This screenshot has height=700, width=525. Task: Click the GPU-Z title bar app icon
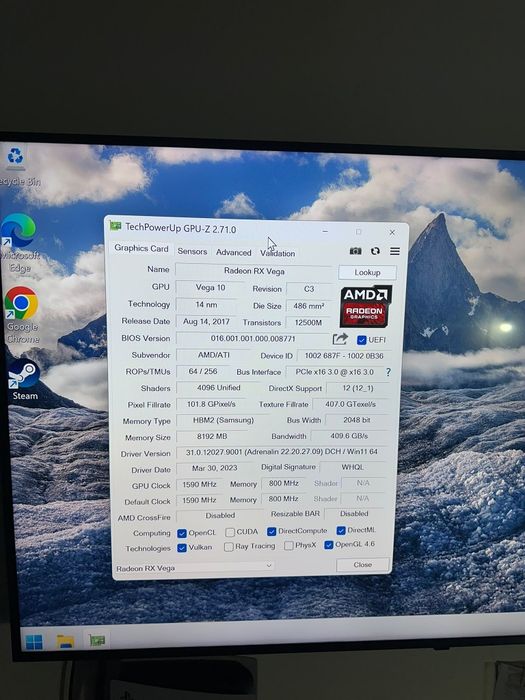coord(116,226)
